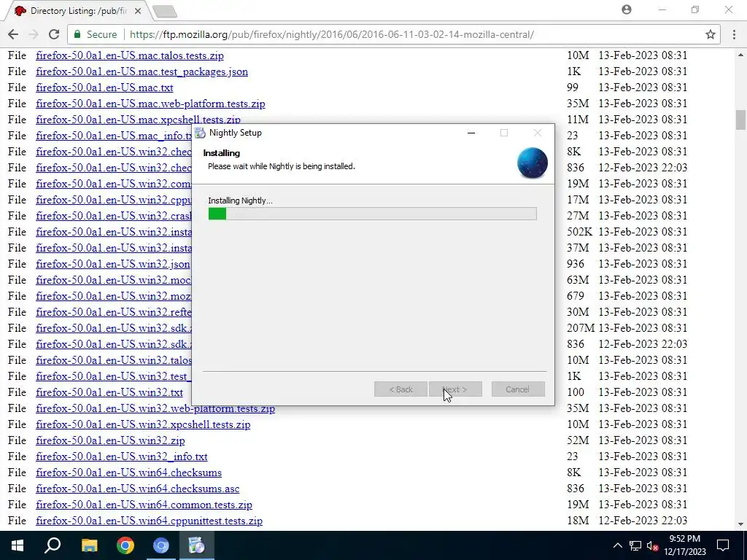This screenshot has width=747, height=560.
Task: Click the Chrome forward arrow
Action: point(34,34)
